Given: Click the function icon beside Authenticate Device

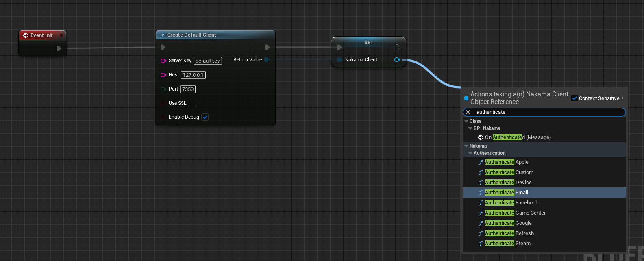Looking at the screenshot, I should click(481, 183).
